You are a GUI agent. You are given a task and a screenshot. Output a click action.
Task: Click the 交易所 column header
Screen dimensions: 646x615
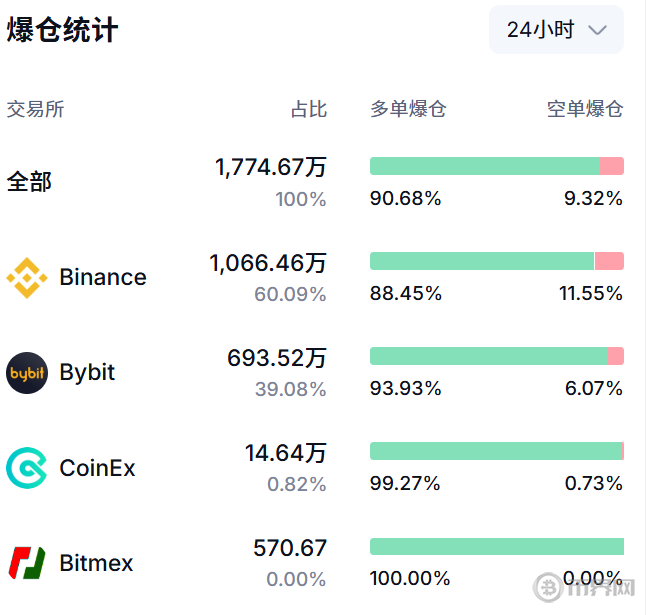click(35, 109)
